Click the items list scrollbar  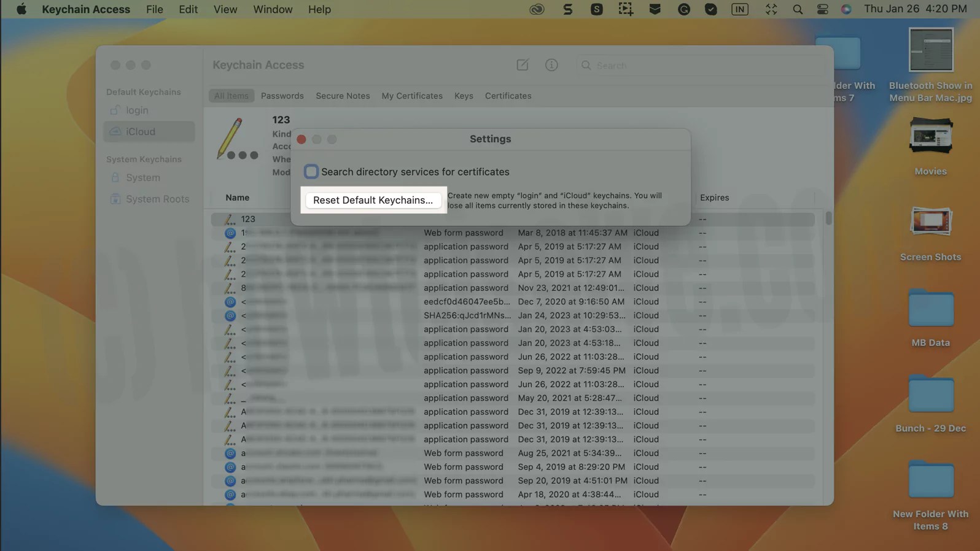tap(828, 218)
